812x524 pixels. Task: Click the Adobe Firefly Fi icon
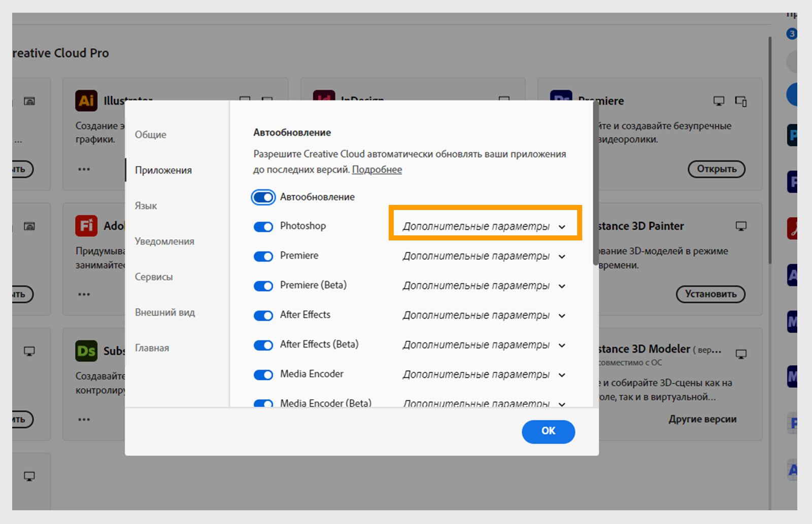coord(86,226)
